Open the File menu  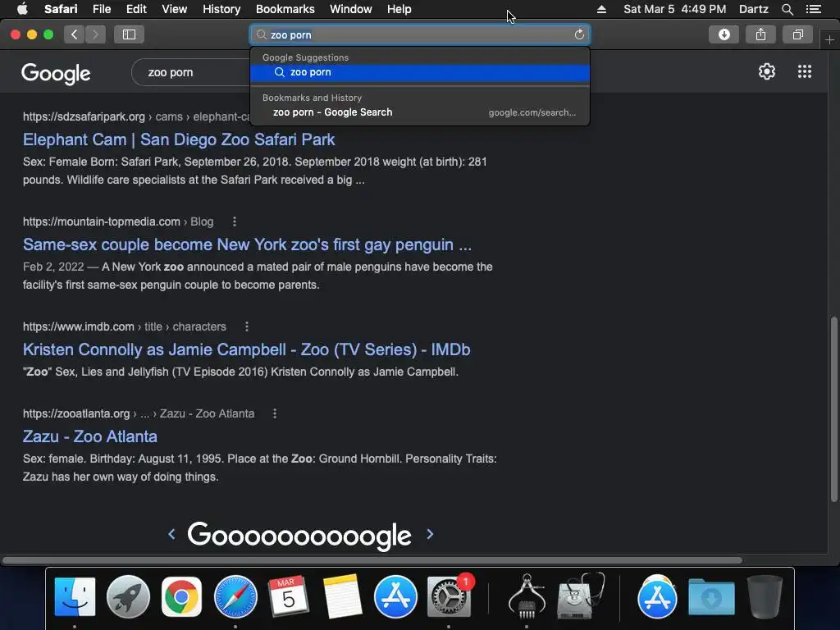[101, 9]
